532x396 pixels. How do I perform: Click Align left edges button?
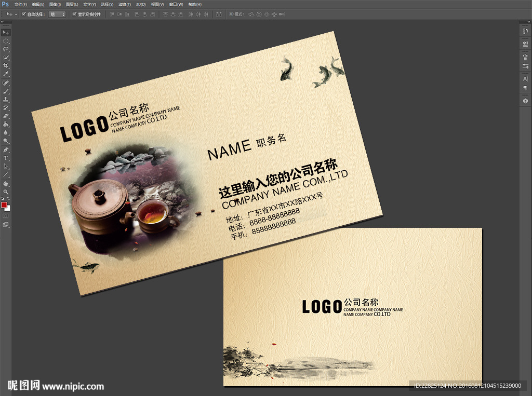tap(137, 14)
